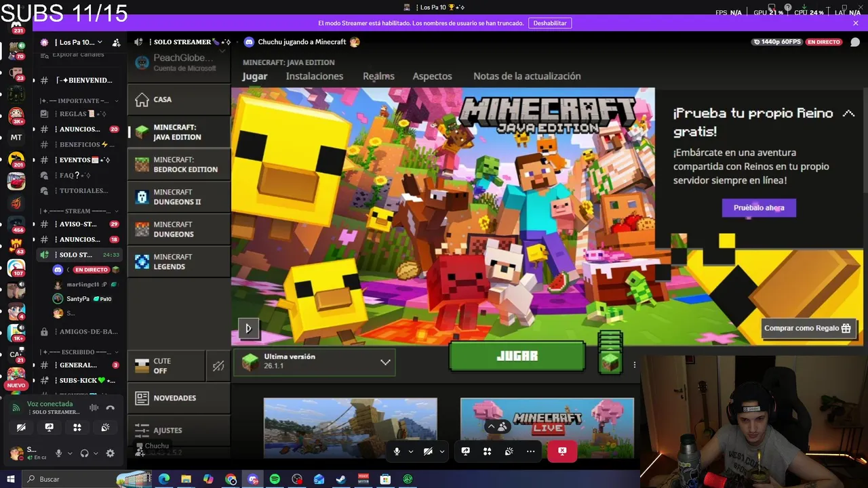
Task: Open more options ellipsis in stream controls
Action: point(530,451)
